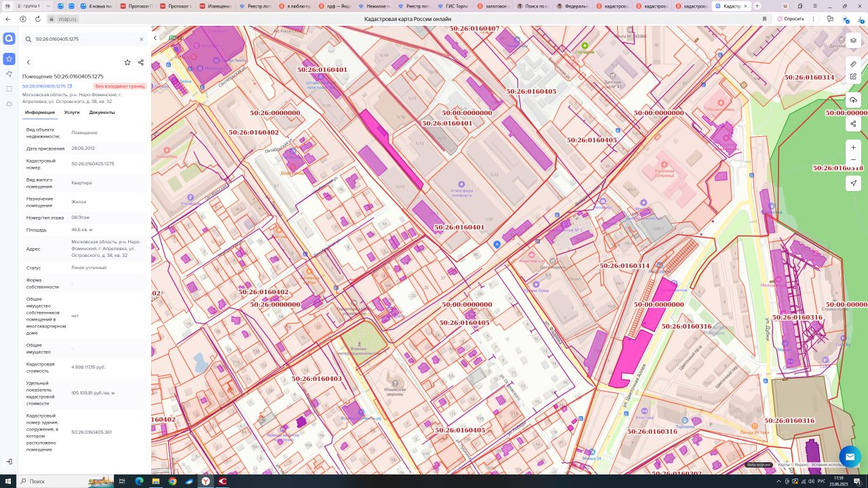868x488 pixels.
Task: Zoom out on the map
Action: point(853,160)
